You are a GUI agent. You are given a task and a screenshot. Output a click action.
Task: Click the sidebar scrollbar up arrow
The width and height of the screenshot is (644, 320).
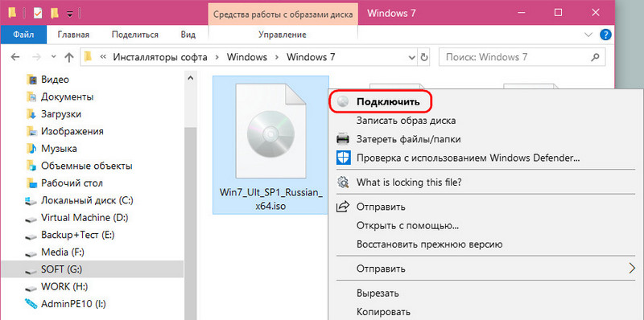point(190,77)
